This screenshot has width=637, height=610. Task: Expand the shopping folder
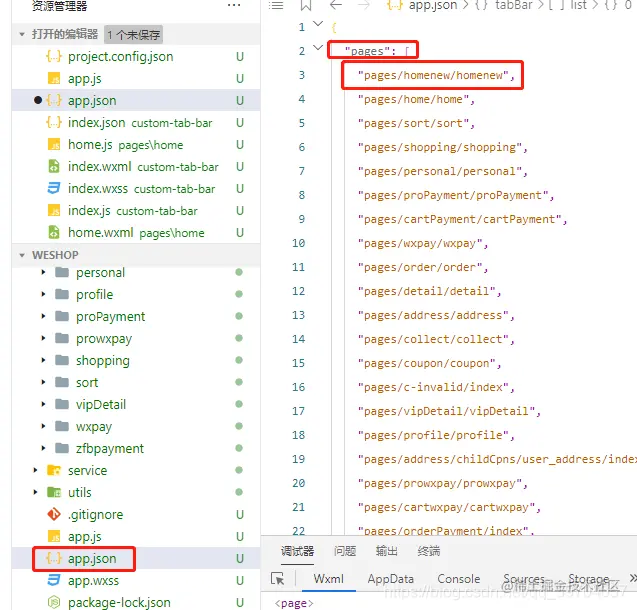tap(43, 360)
